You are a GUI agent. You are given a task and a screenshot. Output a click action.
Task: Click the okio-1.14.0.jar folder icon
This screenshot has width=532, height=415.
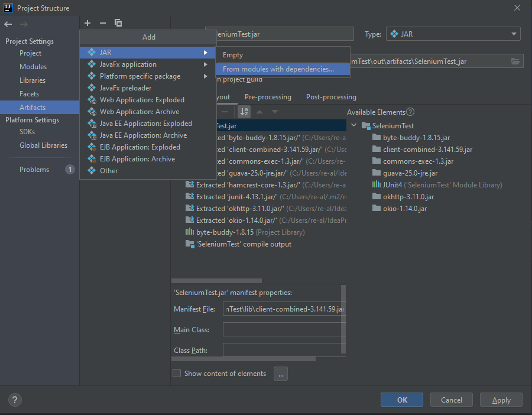tap(377, 208)
